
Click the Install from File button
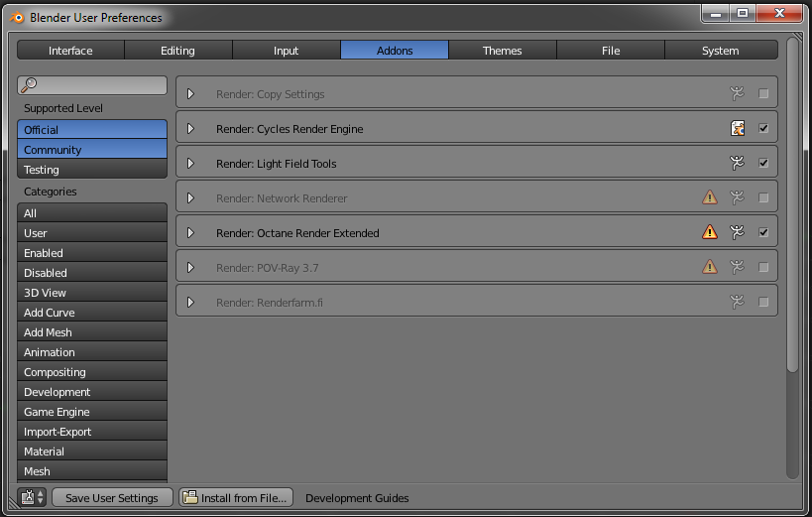(236, 497)
